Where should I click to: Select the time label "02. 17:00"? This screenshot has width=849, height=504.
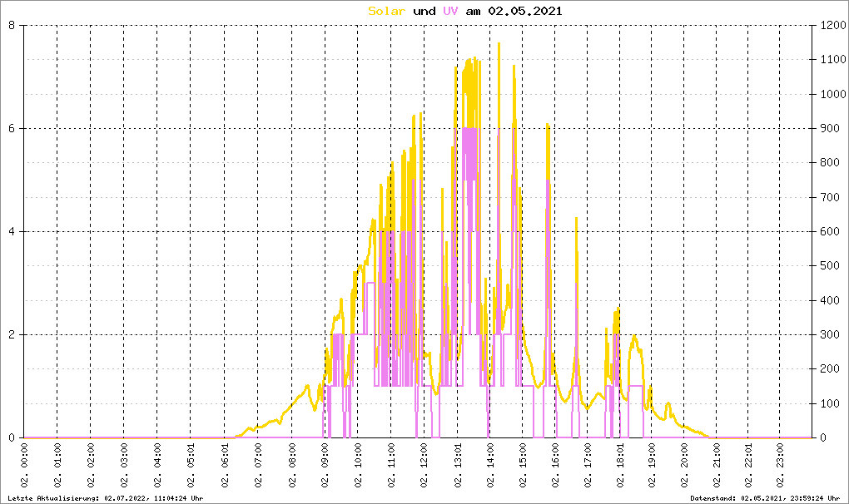(588, 465)
